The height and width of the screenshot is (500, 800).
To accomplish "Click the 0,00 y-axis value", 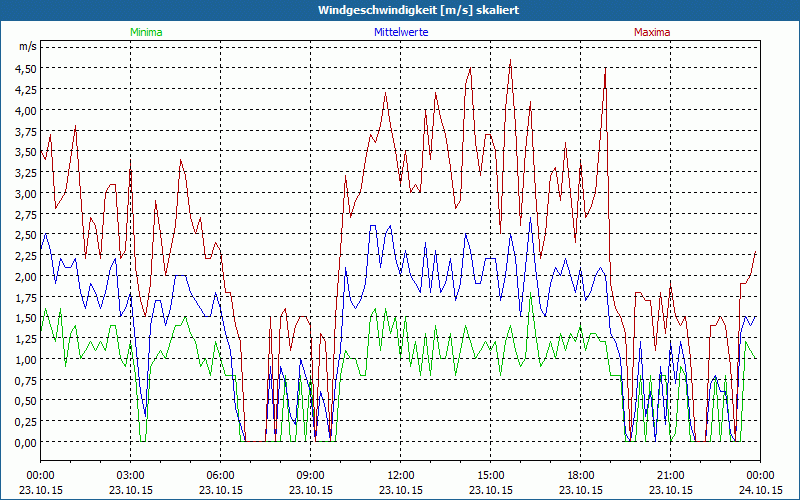I will coord(26,443).
